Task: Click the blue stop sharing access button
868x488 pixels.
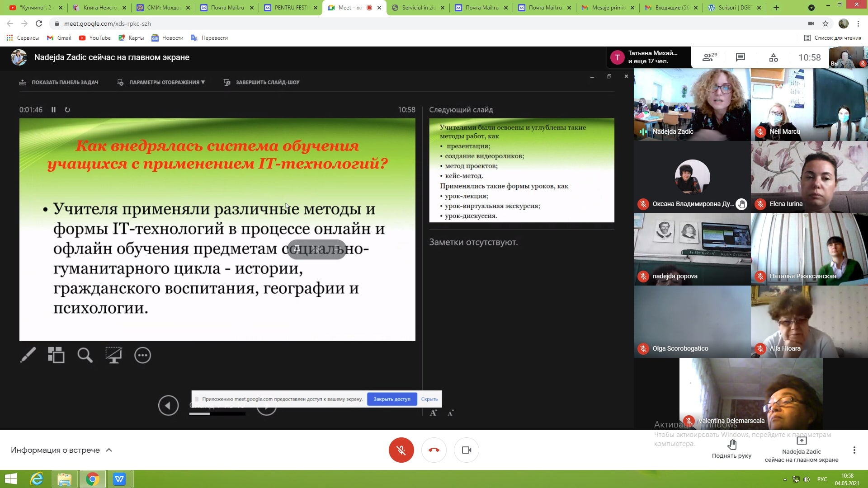Action: point(392,399)
